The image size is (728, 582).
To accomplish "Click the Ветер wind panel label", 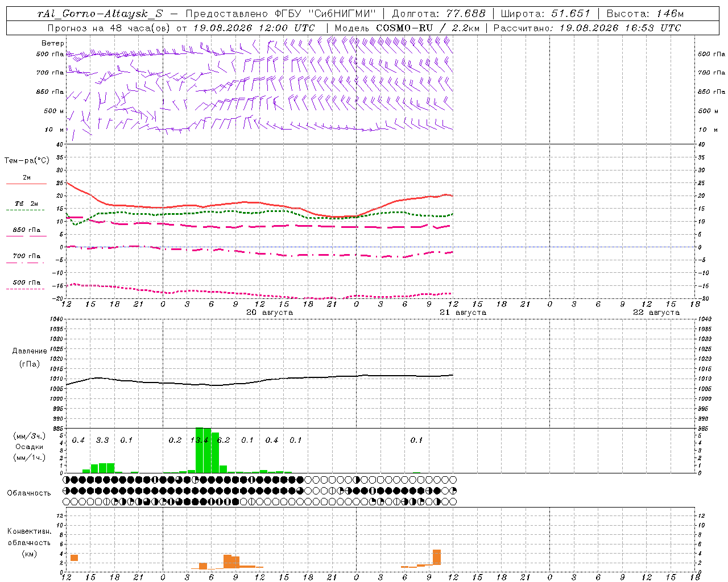I will coord(53,43).
